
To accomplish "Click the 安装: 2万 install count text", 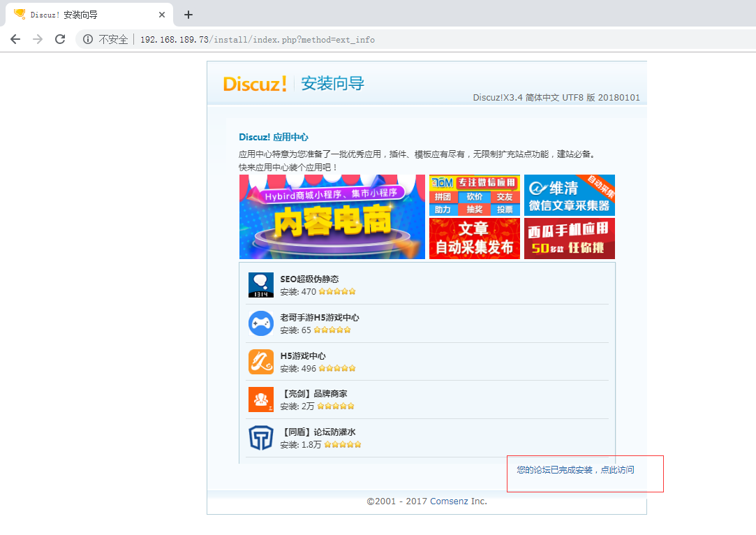I will click(297, 406).
